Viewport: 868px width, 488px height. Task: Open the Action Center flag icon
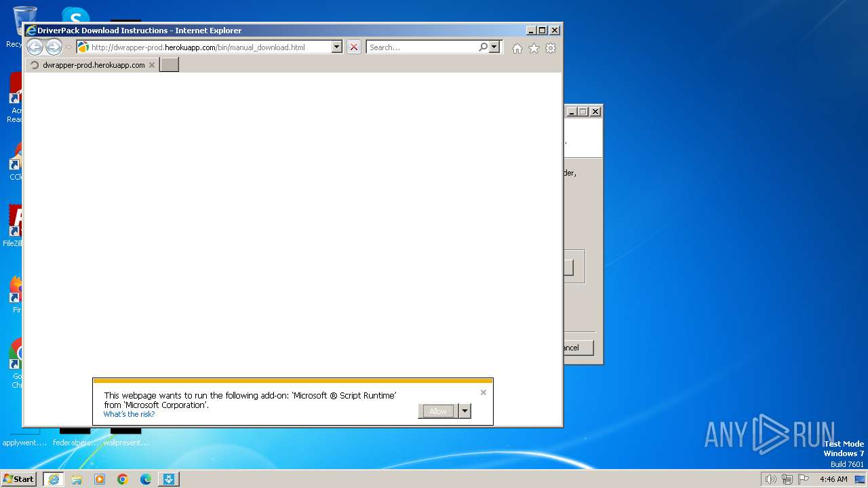coord(804,479)
